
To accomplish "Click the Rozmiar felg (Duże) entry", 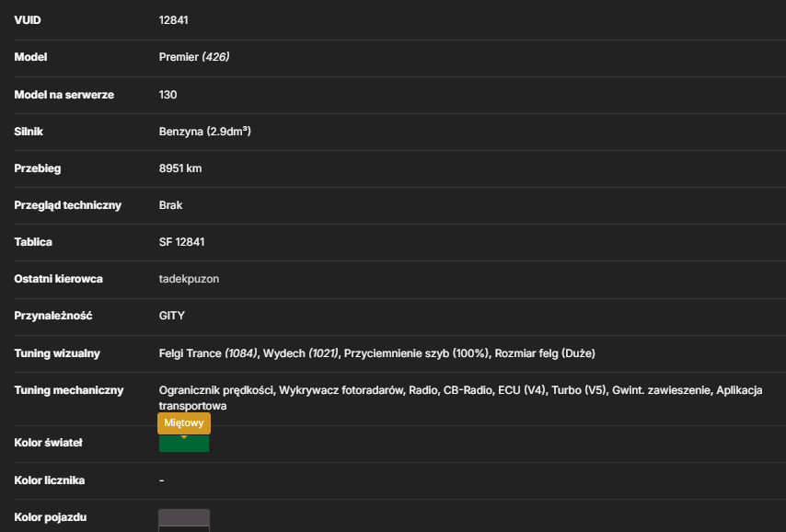I will tap(545, 353).
